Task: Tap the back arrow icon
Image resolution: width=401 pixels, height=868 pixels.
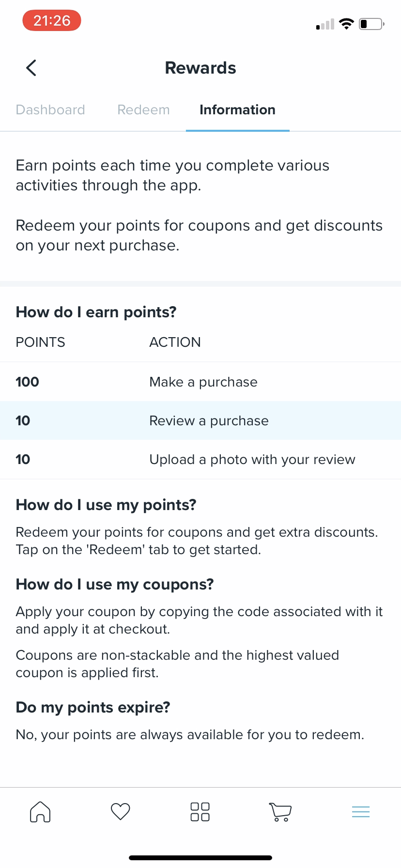Action: pyautogui.click(x=31, y=68)
